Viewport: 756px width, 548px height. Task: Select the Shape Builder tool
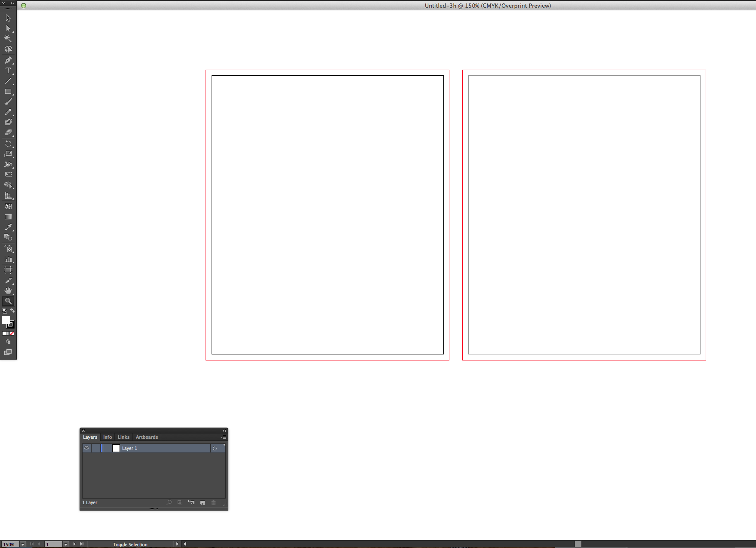(8, 185)
